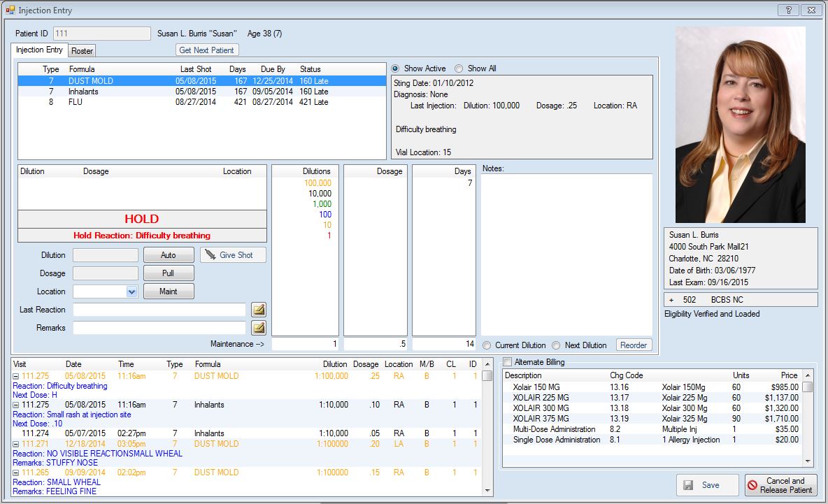Switch to the Roster tab
The height and width of the screenshot is (504, 828).
(82, 50)
